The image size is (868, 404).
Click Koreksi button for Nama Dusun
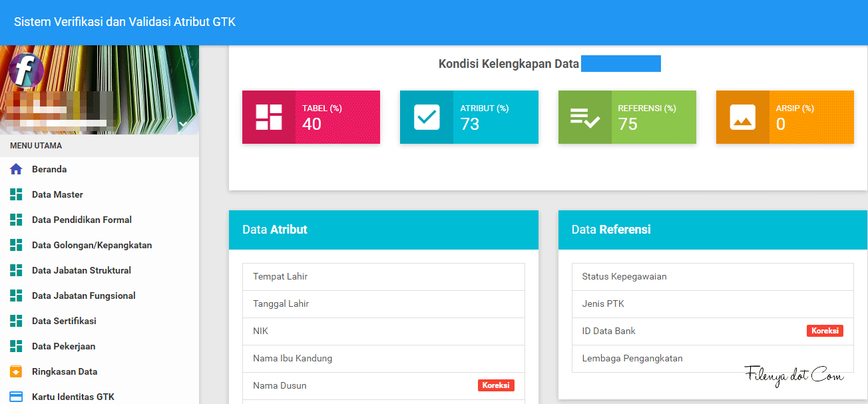[496, 385]
